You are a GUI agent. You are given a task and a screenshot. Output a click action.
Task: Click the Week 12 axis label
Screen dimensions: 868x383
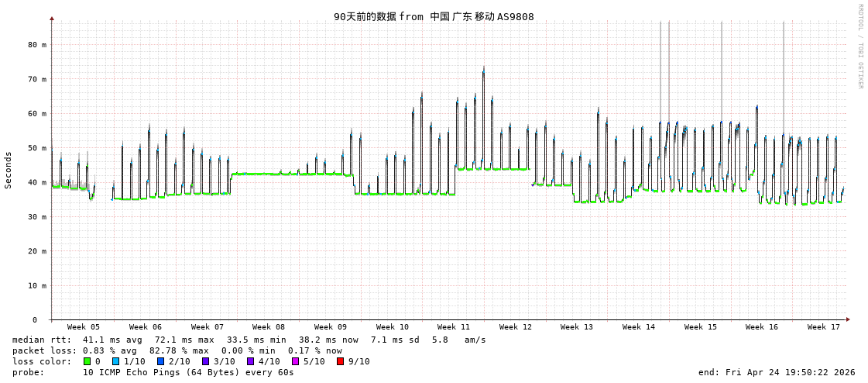(516, 327)
